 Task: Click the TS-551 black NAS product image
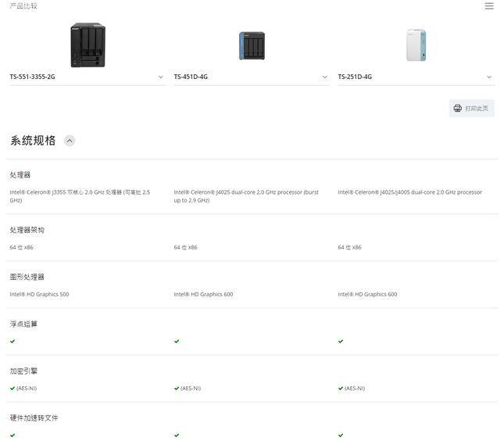(x=87, y=45)
